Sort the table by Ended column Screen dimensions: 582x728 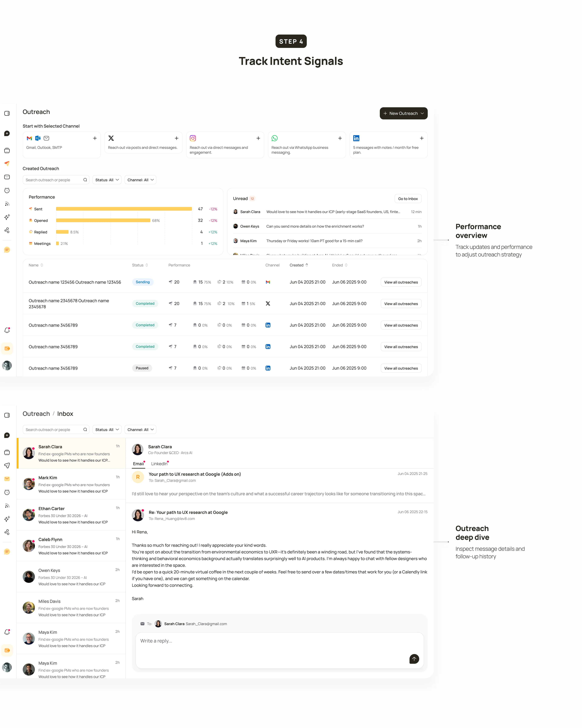(340, 265)
